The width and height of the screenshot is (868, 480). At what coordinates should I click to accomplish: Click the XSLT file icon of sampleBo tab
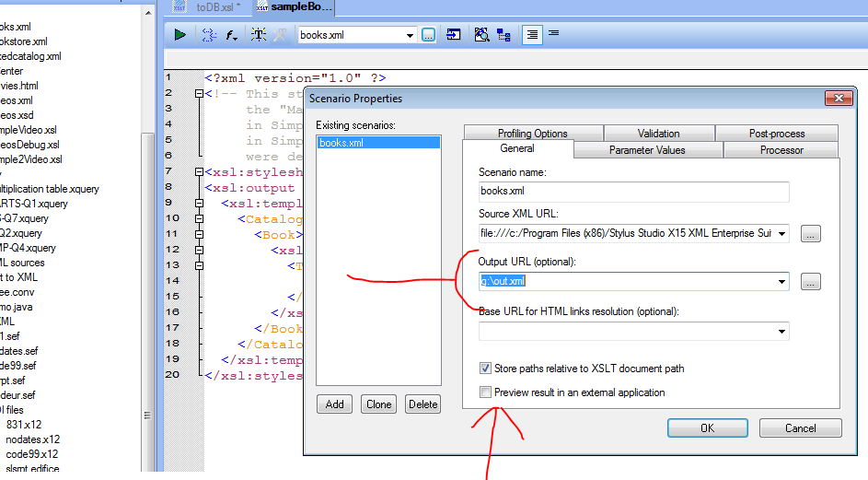coord(261,7)
